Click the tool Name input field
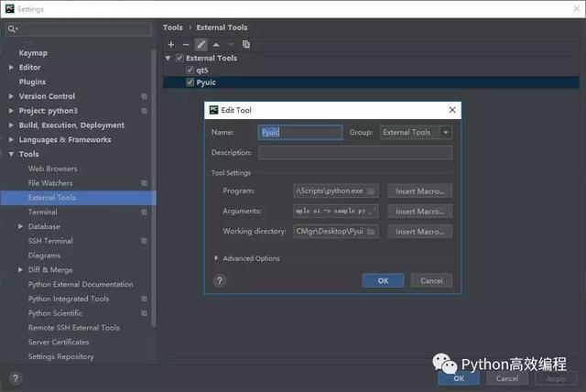The height and width of the screenshot is (392, 586). [x=300, y=133]
